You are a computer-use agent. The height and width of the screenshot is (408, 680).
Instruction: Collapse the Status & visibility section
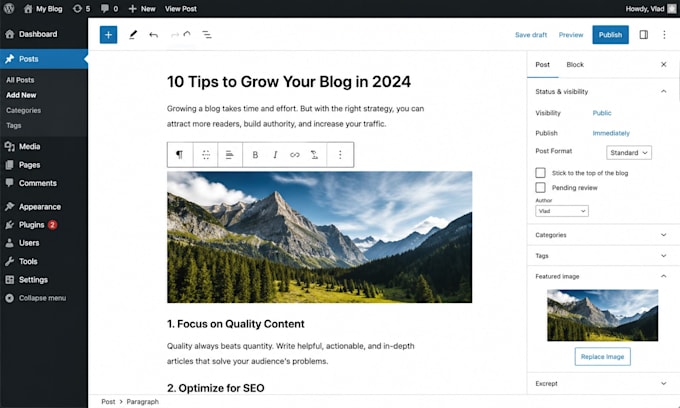pyautogui.click(x=601, y=91)
